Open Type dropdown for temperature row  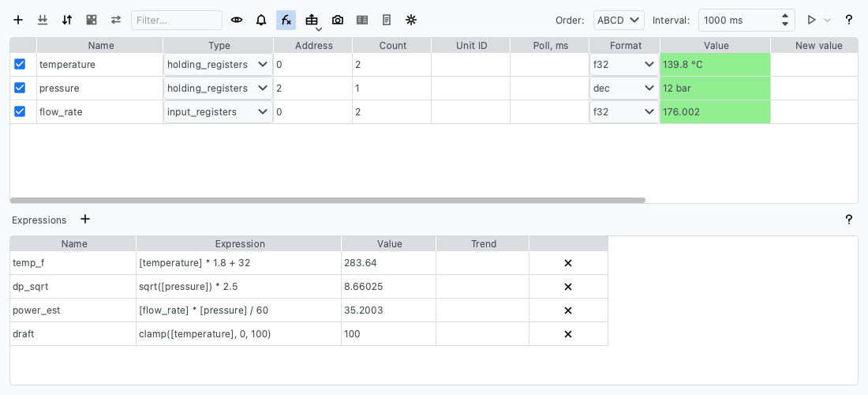(x=218, y=64)
